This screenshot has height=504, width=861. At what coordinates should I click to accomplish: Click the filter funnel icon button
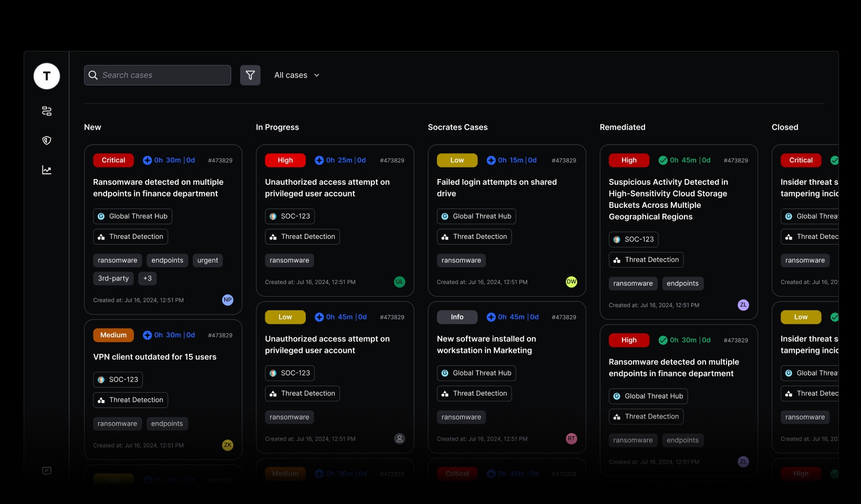point(250,75)
